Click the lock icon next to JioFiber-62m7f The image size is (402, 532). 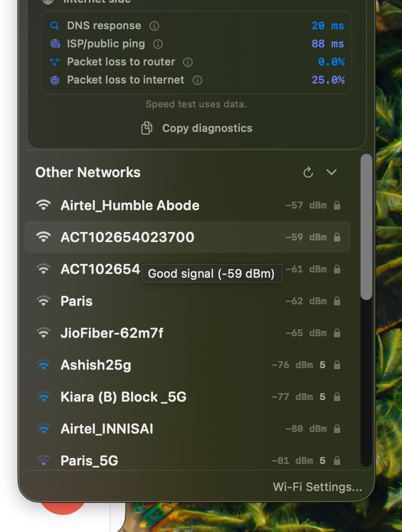coord(337,333)
